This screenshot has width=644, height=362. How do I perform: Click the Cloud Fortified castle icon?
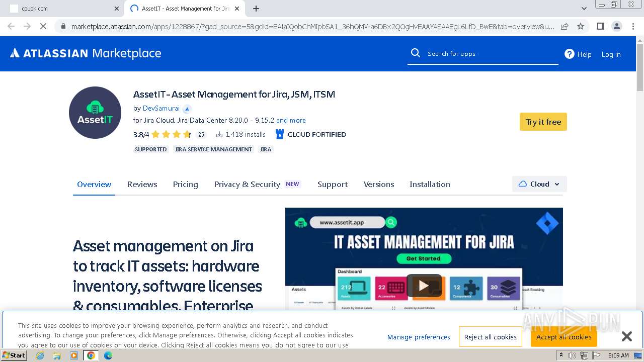coord(280,134)
